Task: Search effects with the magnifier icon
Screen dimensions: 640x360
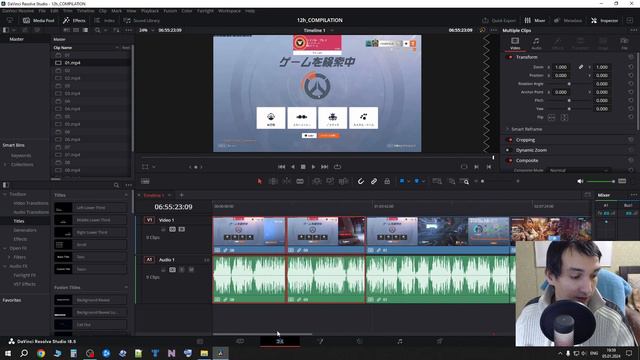Action: (116, 185)
